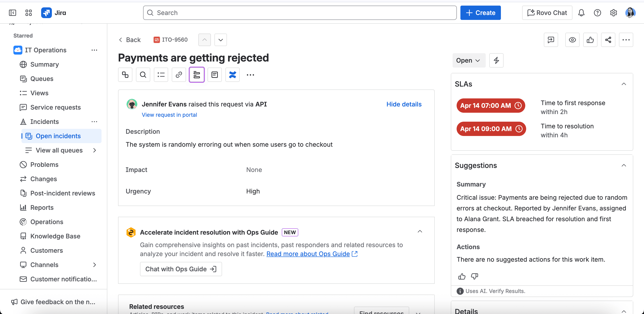Screen dimensions: 644x314
Task: Click Chat with Ops Guide button
Action: tap(181, 269)
